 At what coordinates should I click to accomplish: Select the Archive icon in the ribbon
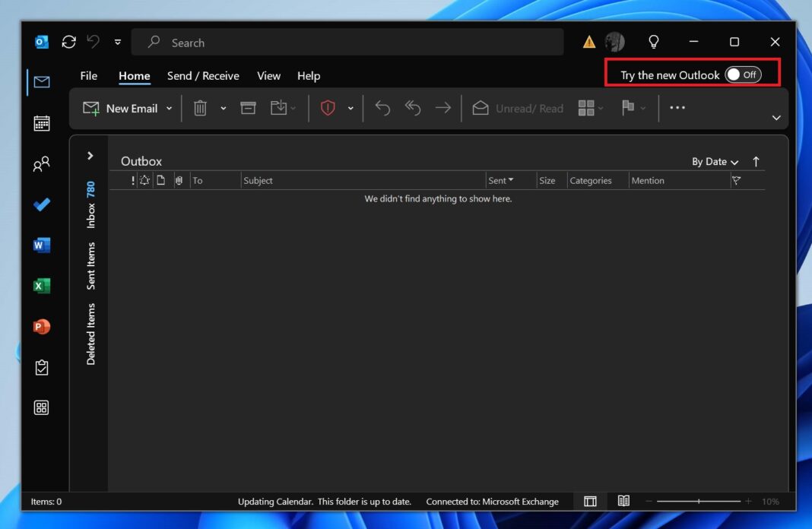(x=248, y=108)
